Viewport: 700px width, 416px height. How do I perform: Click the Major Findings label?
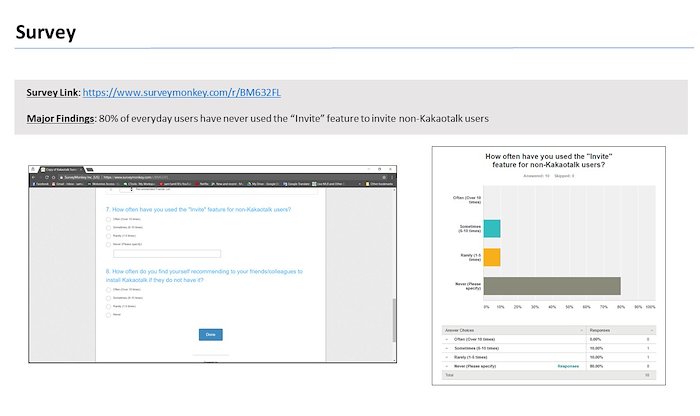[61, 119]
